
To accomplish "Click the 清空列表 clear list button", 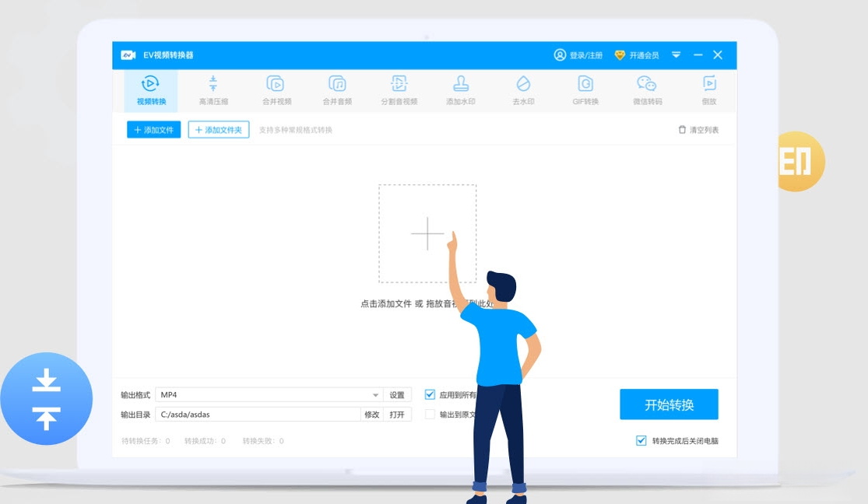I will pyautogui.click(x=698, y=129).
